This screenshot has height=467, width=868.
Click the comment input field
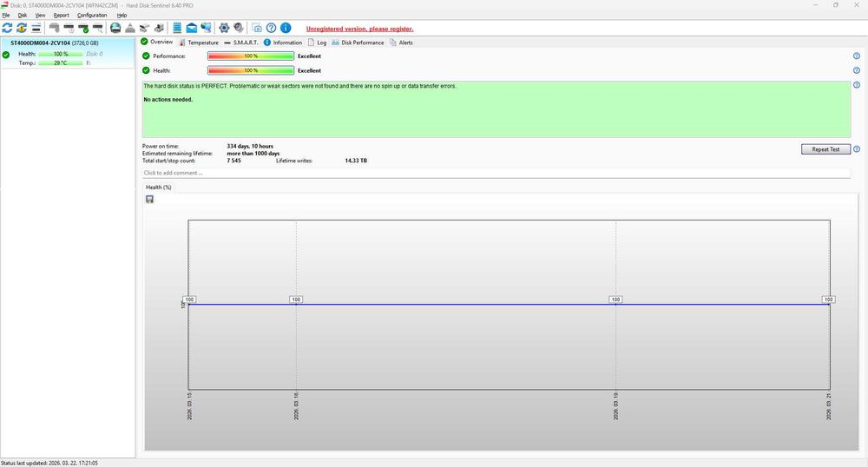[x=495, y=173]
